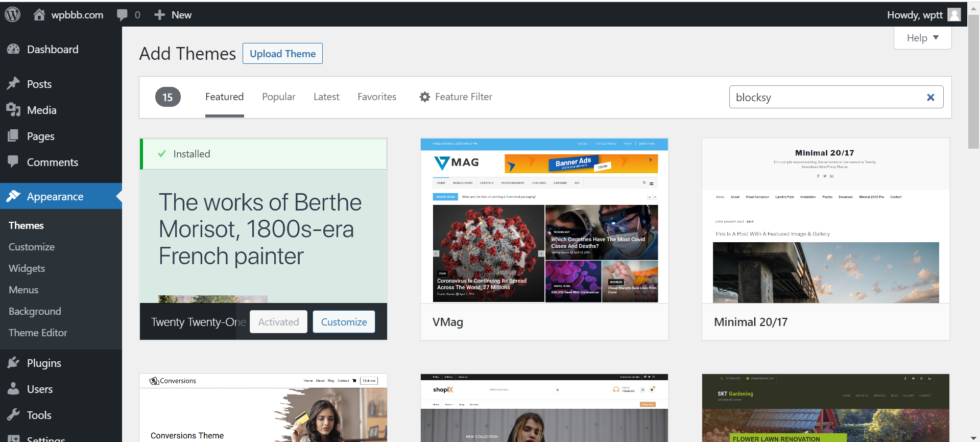Click the Minimal 20/17 theme screenshot
980x442 pixels.
(x=826, y=221)
